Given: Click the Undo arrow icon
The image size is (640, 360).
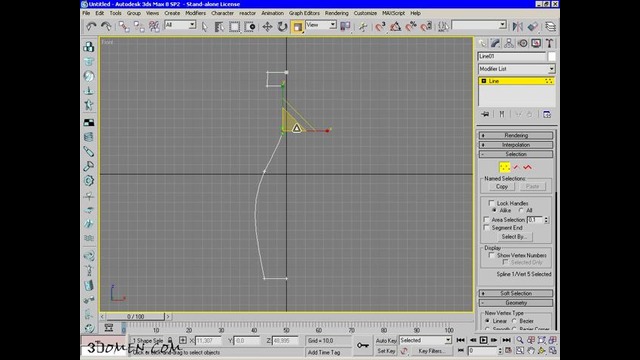Looking at the screenshot, I should tap(91, 27).
